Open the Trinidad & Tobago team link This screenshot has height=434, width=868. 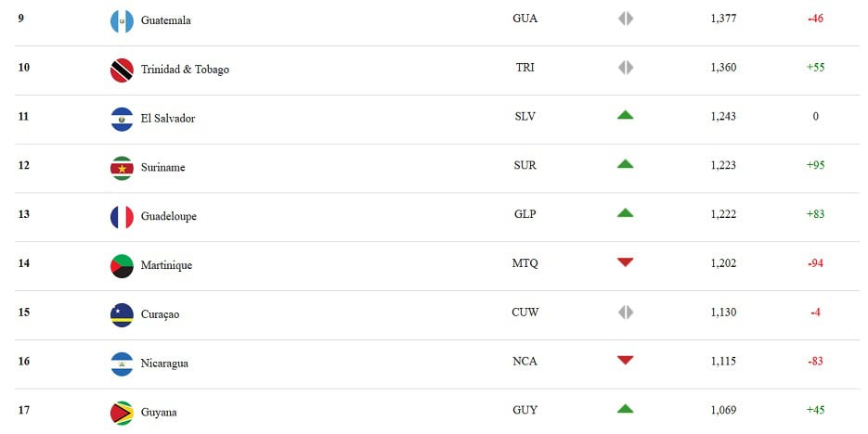coord(185,70)
